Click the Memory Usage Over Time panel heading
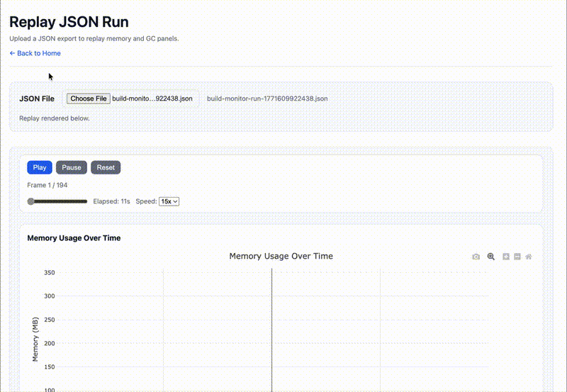 tap(74, 238)
